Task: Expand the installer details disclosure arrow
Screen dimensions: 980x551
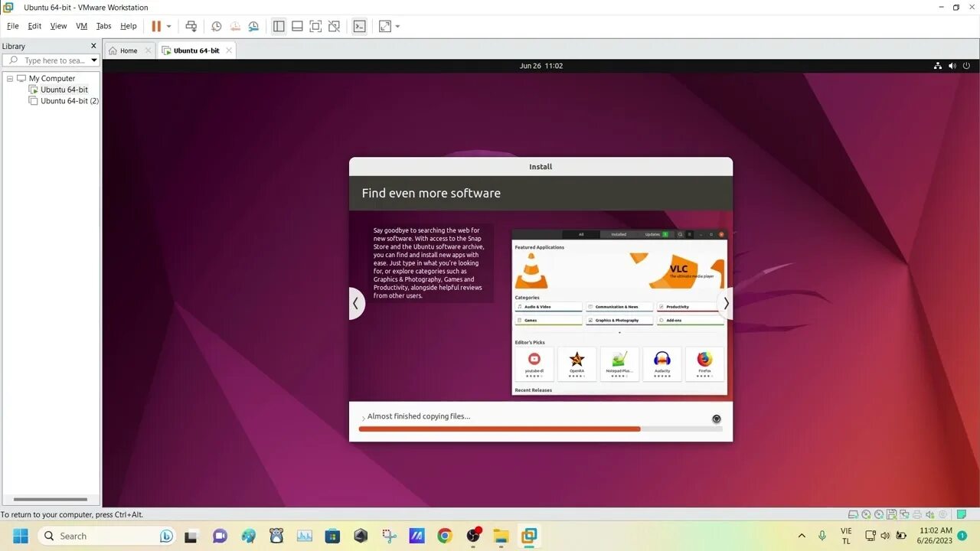Action: point(363,418)
